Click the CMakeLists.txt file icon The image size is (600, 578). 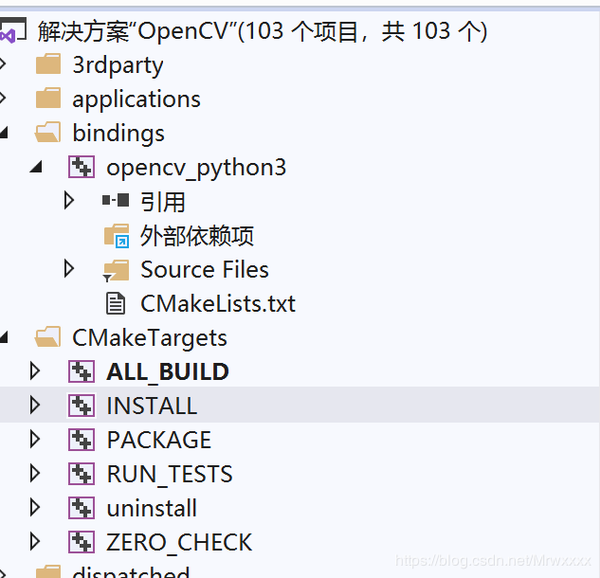pyautogui.click(x=115, y=303)
